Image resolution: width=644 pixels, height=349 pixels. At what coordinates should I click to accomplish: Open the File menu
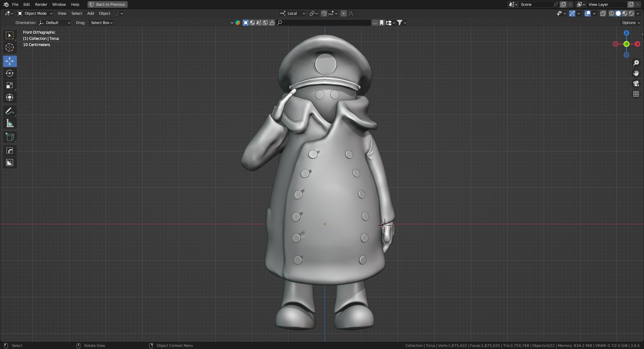[x=15, y=4]
